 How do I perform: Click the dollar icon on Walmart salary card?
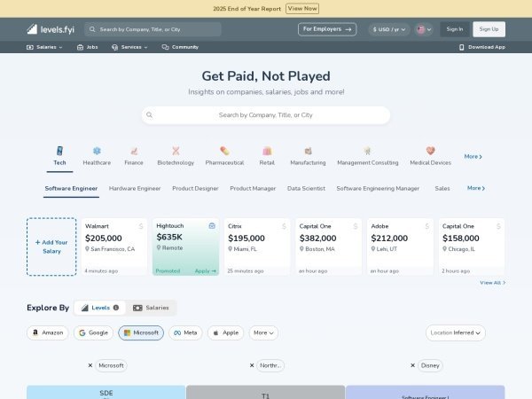141,226
